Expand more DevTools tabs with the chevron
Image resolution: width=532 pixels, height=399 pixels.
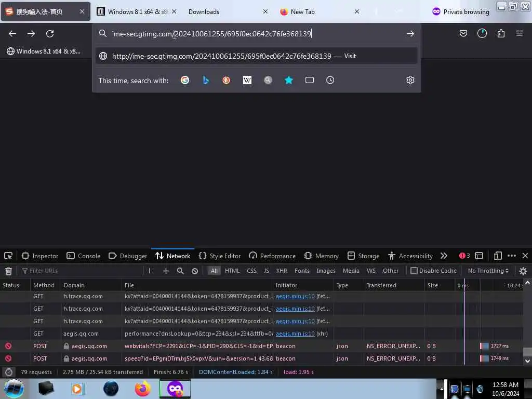click(444, 256)
